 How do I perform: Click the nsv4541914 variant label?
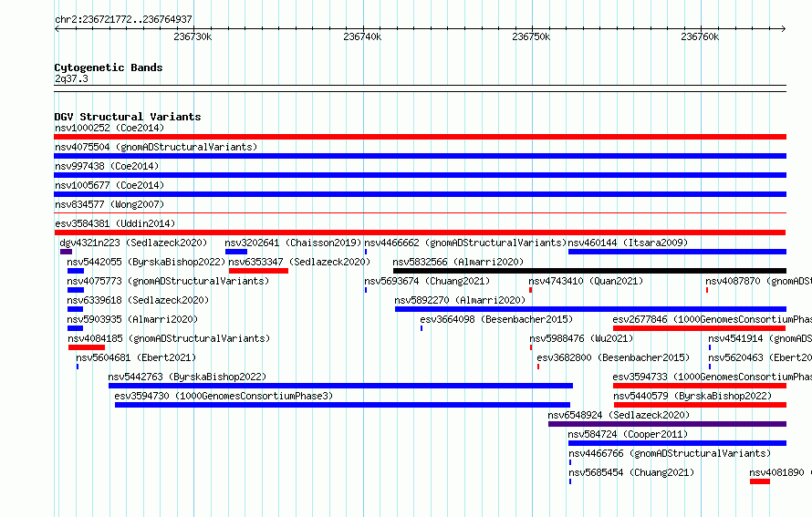click(x=760, y=338)
